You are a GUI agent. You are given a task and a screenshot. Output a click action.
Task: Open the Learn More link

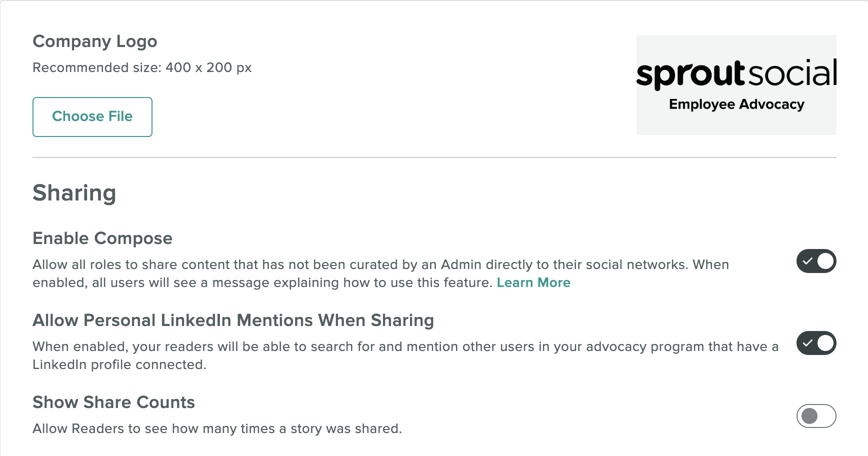[533, 283]
